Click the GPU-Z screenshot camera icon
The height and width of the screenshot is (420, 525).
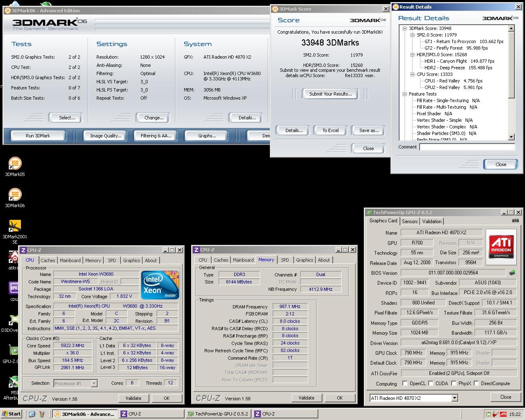point(515,221)
